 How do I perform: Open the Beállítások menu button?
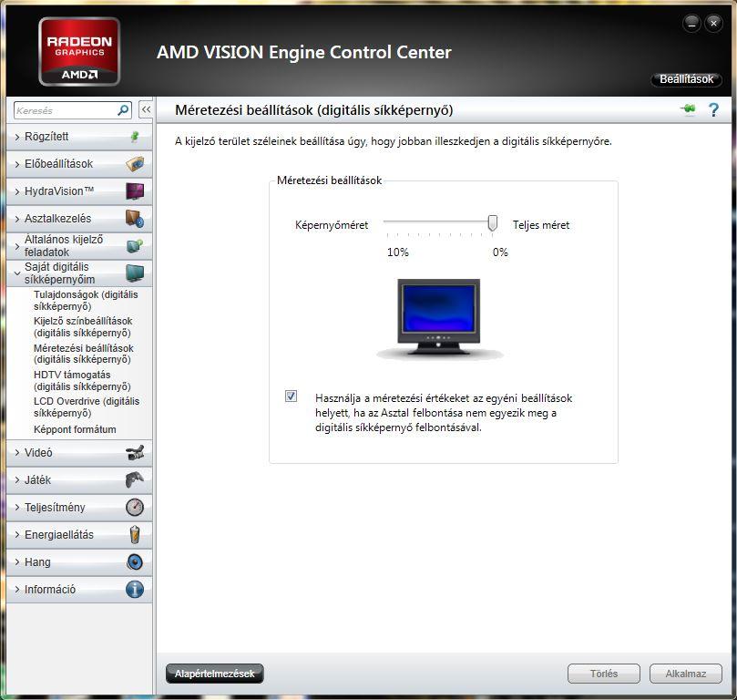686,79
